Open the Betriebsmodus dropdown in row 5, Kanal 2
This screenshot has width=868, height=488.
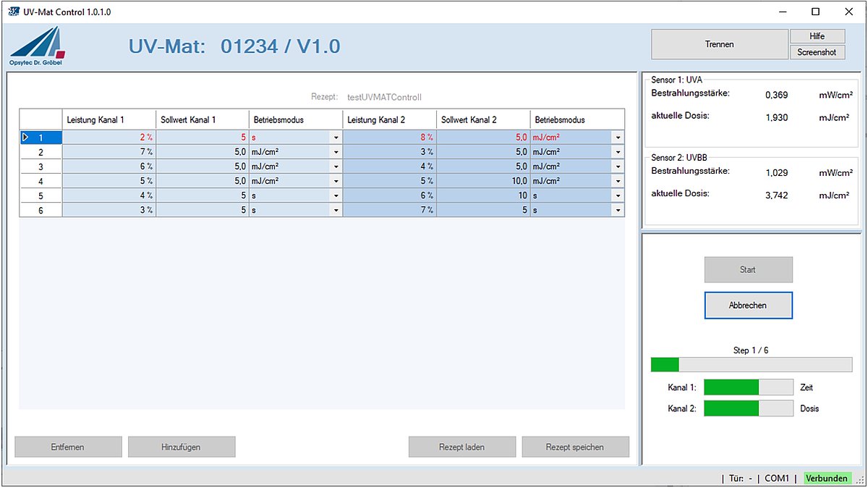pyautogui.click(x=617, y=195)
